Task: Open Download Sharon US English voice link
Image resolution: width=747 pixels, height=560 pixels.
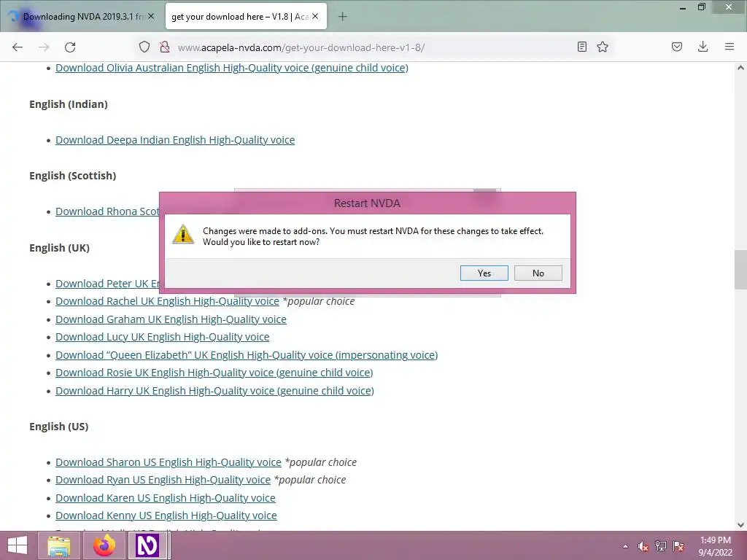Action: point(169,462)
